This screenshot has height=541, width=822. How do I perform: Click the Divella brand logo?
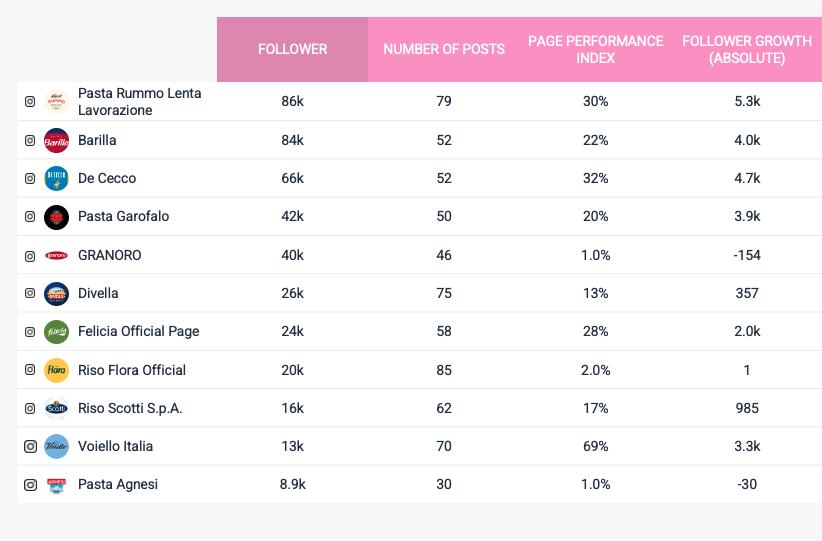pyautogui.click(x=57, y=294)
